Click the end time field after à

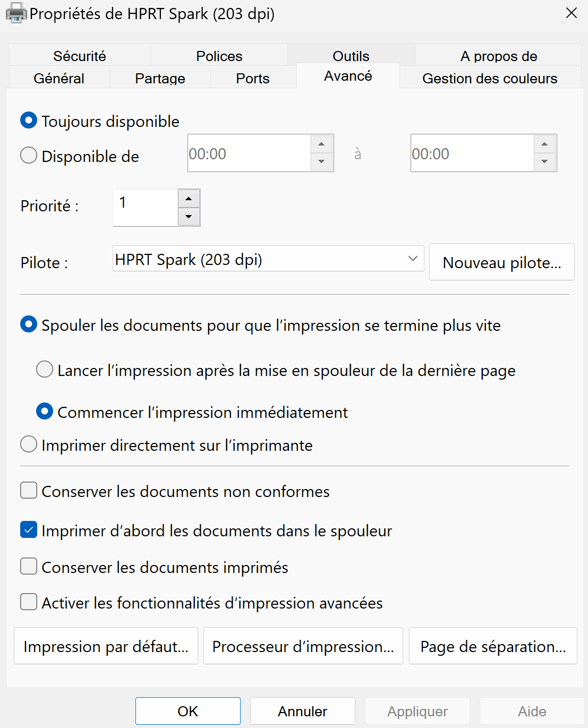472,153
